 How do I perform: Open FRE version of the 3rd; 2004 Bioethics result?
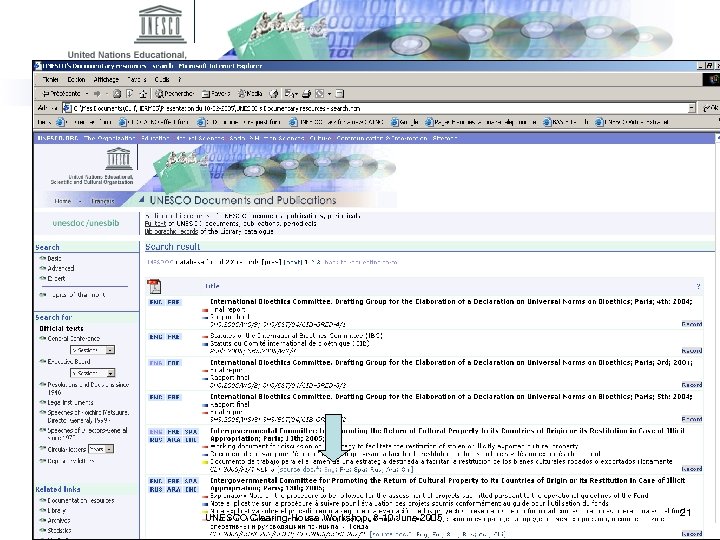click(174, 363)
